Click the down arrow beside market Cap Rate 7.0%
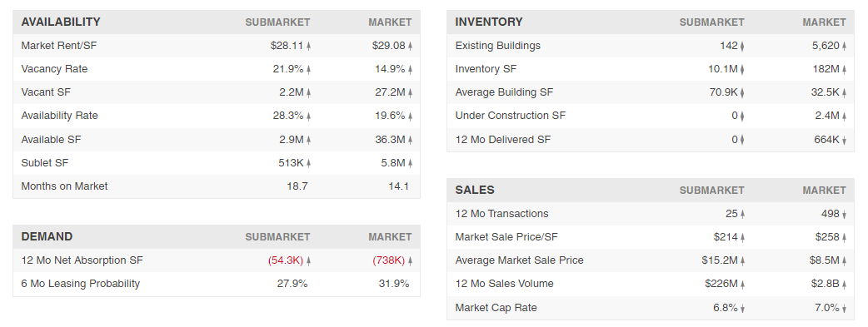The image size is (868, 327). tap(844, 309)
